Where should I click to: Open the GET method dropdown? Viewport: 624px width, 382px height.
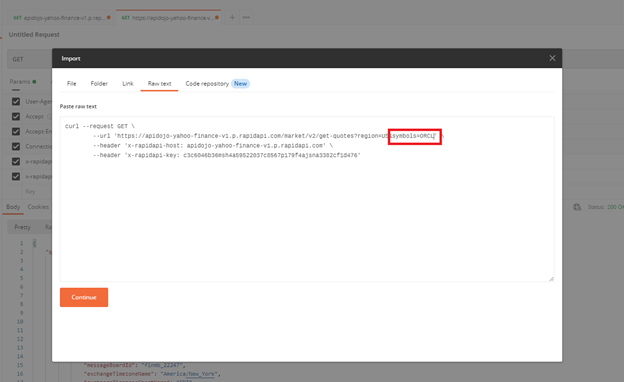pyautogui.click(x=30, y=59)
